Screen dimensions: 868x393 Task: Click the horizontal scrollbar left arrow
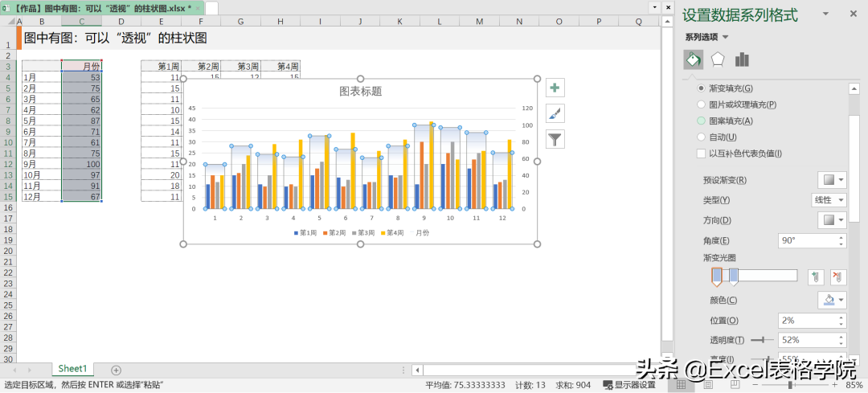pos(418,370)
